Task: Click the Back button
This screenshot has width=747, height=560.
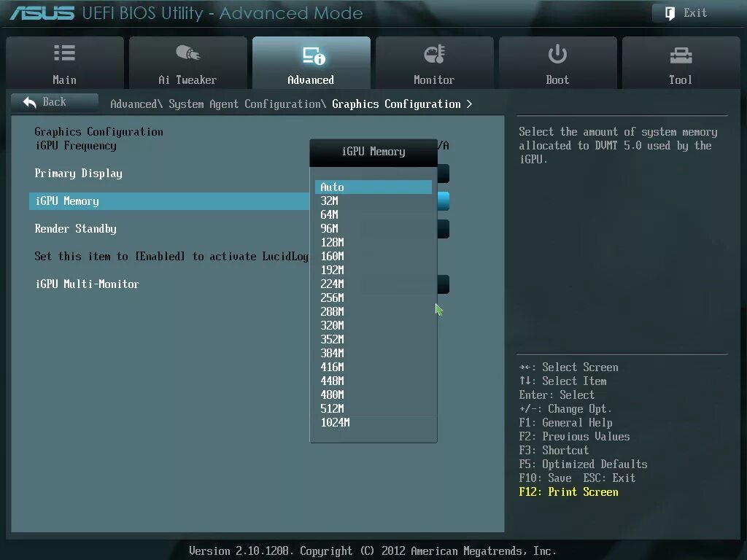Action: click(x=54, y=102)
